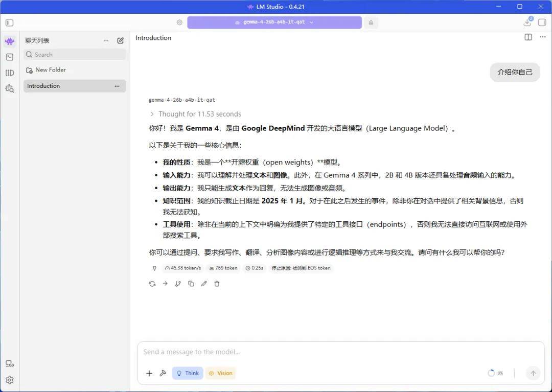Maximize the LM Studio window

520,6
